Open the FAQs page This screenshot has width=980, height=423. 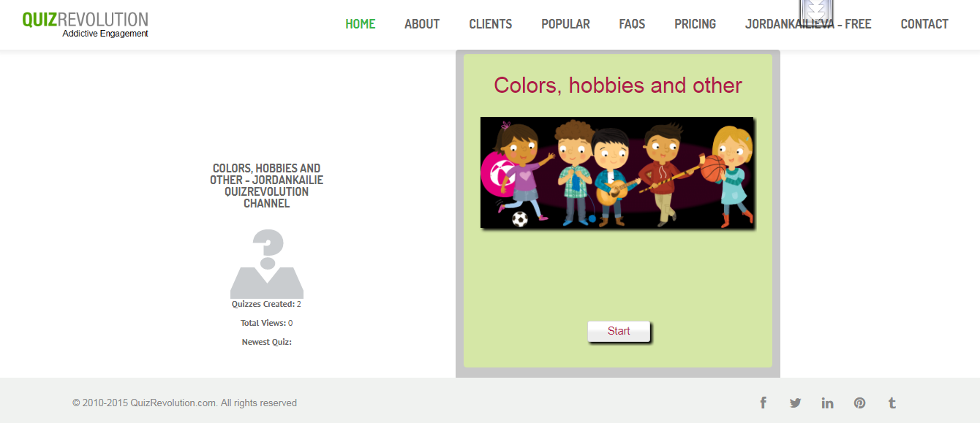pyautogui.click(x=632, y=24)
